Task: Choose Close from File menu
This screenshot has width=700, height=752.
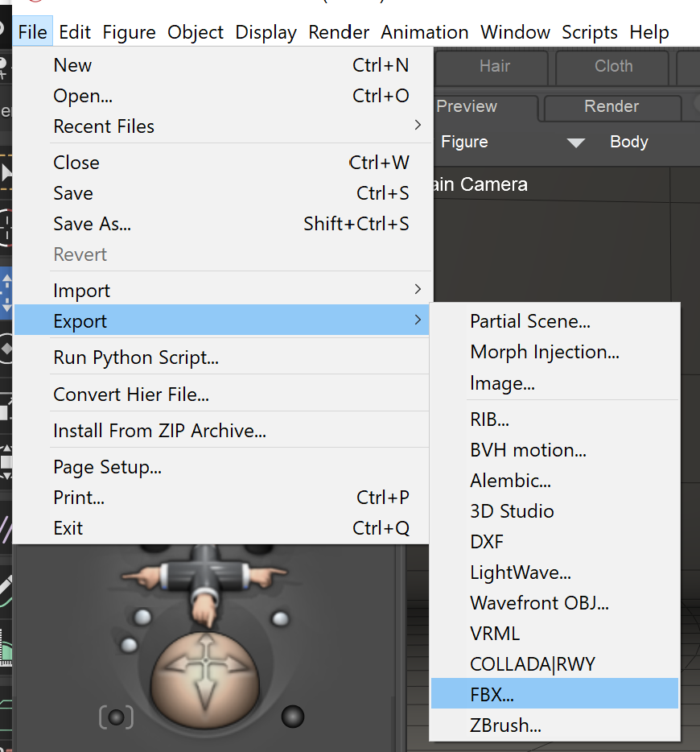Action: (223, 163)
